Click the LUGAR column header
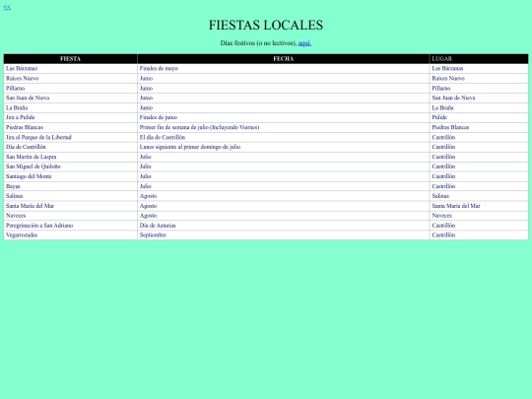Viewport: 532px width, 399px height. click(x=479, y=59)
